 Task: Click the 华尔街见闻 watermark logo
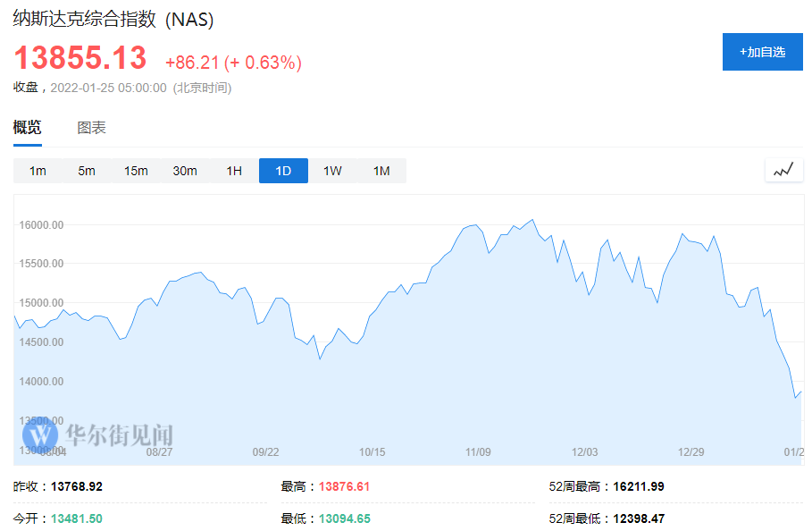coord(98,435)
